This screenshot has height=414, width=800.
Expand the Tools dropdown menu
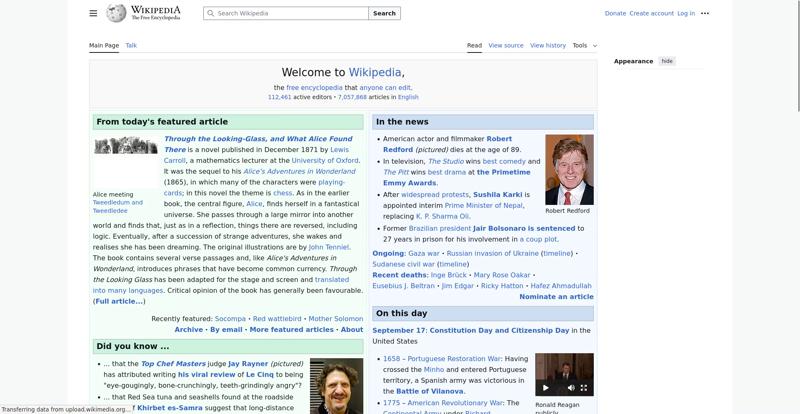[x=585, y=45]
